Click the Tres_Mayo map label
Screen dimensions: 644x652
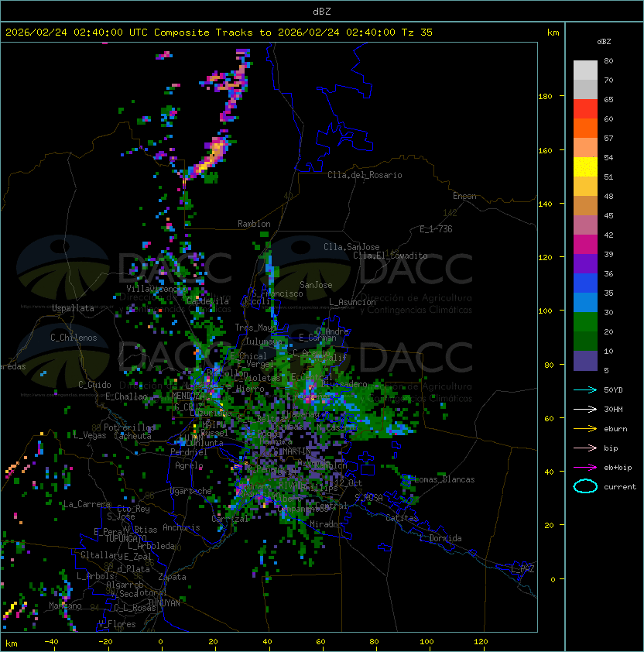pyautogui.click(x=255, y=328)
